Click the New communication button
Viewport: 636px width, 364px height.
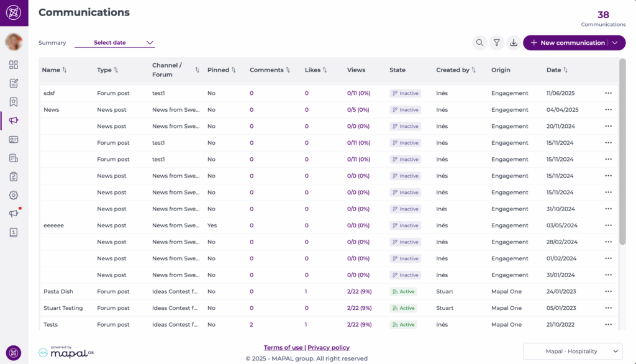click(565, 43)
